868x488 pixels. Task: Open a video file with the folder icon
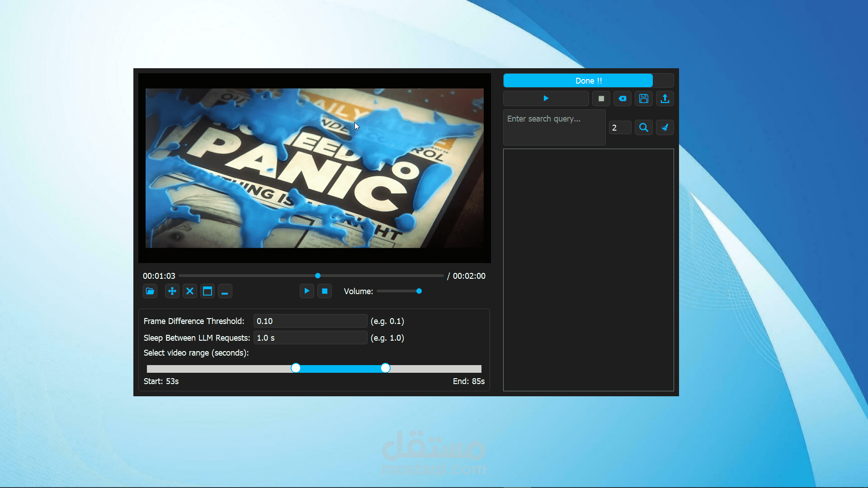(150, 291)
